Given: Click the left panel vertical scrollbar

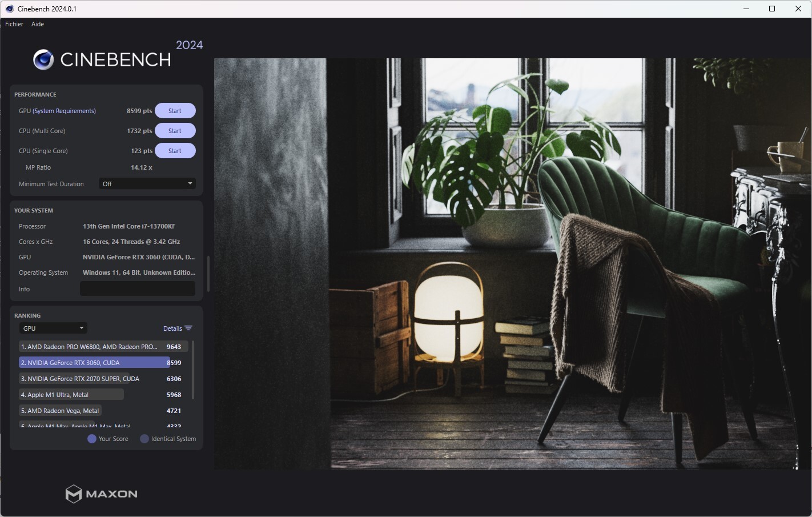Looking at the screenshot, I should [208, 274].
